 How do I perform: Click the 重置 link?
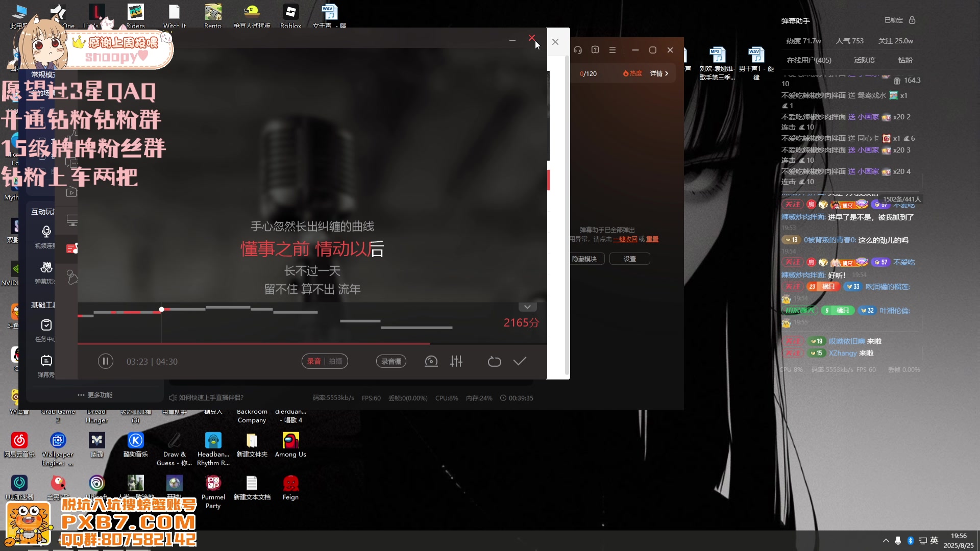[x=652, y=239]
